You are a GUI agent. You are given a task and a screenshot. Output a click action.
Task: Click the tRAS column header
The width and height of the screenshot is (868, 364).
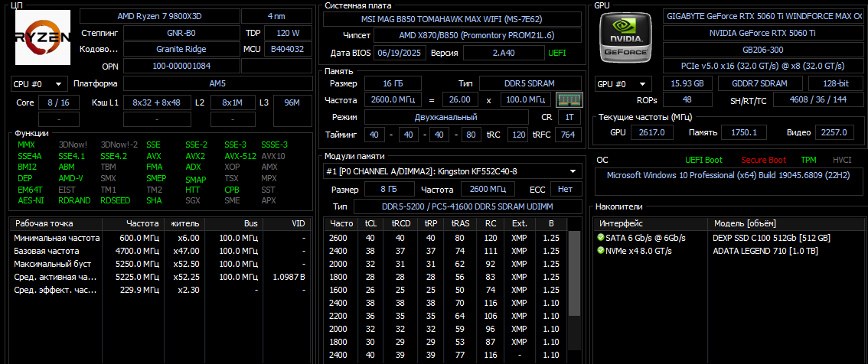pyautogui.click(x=460, y=223)
